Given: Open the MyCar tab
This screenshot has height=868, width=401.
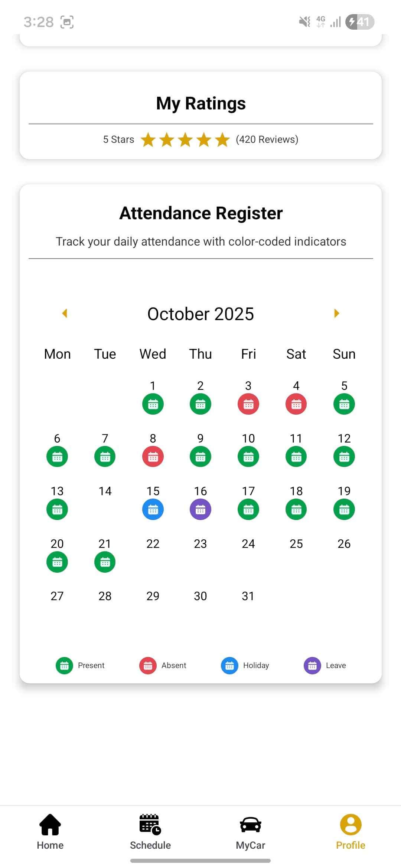Looking at the screenshot, I should pyautogui.click(x=250, y=825).
